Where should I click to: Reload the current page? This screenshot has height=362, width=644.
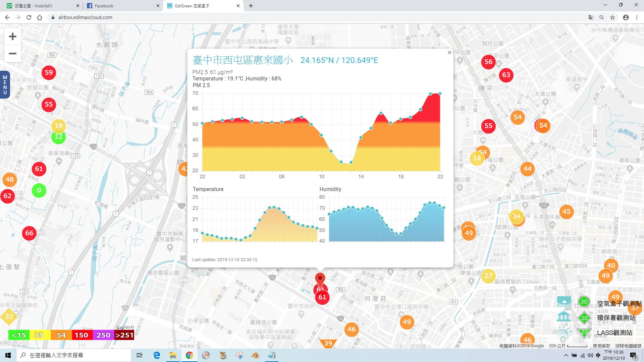click(29, 17)
